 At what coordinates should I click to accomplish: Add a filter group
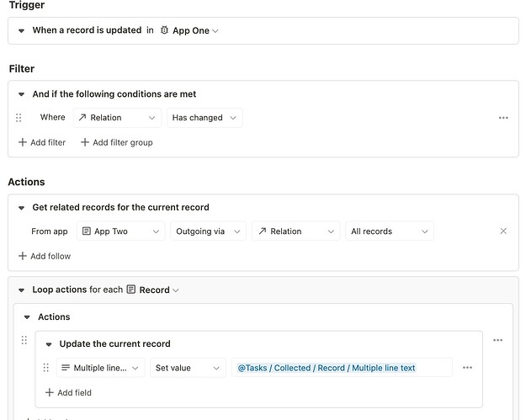coord(117,142)
